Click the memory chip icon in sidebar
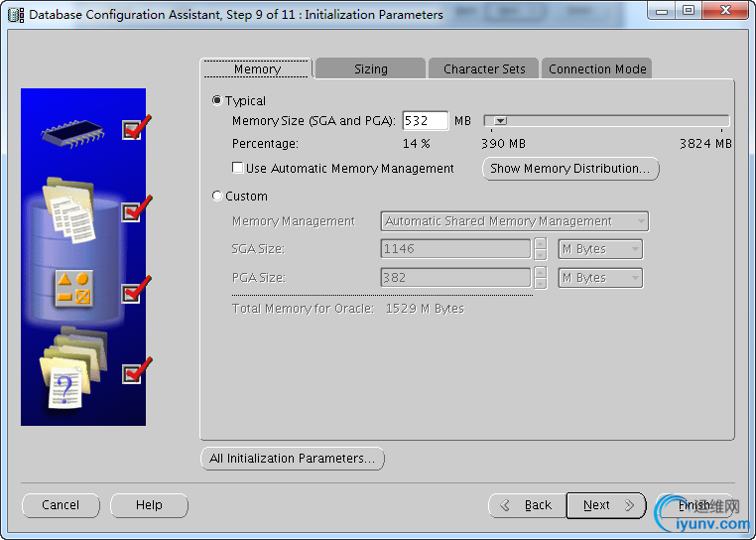The height and width of the screenshot is (540, 756). (x=73, y=133)
